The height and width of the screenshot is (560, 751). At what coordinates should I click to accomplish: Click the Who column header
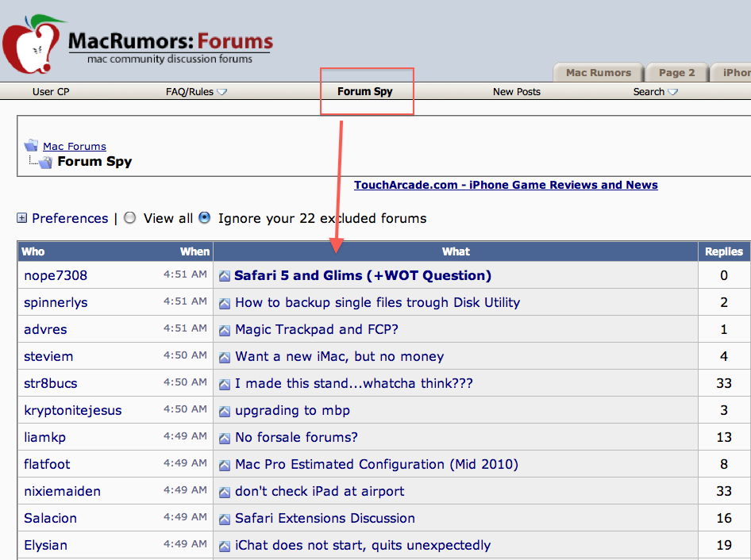33,251
